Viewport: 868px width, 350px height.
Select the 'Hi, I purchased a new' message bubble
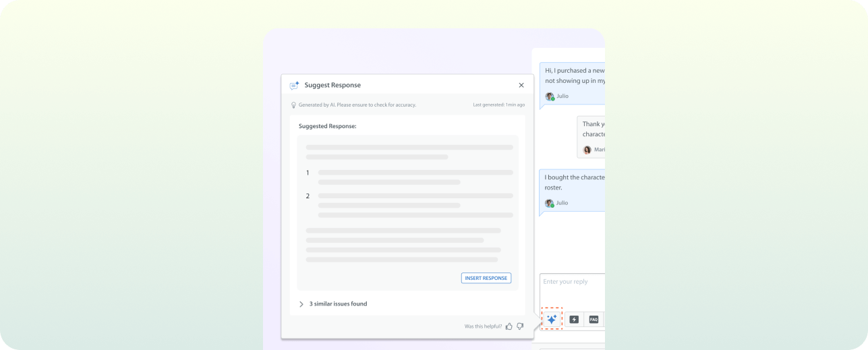574,76
